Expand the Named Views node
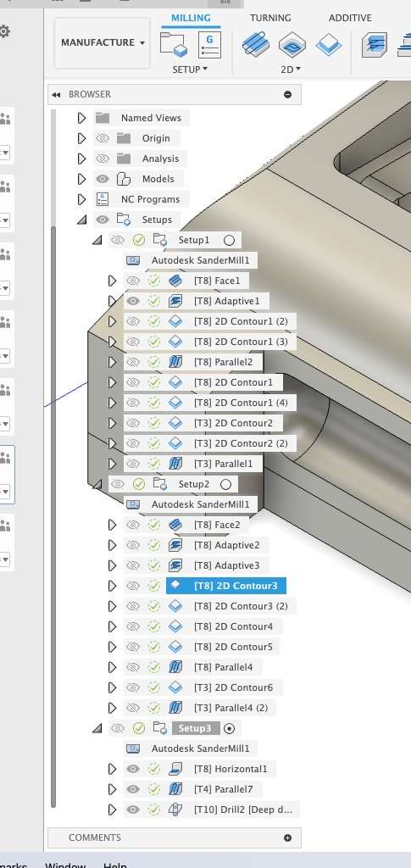The image size is (411, 868). [82, 118]
